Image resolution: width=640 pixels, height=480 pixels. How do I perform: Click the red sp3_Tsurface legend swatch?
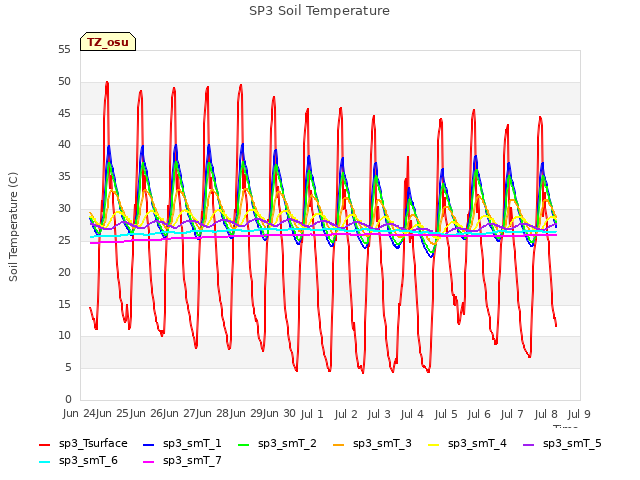(x=44, y=444)
